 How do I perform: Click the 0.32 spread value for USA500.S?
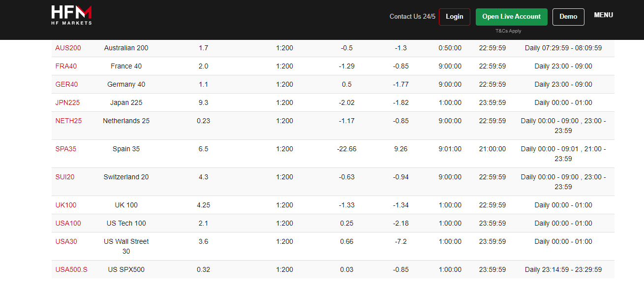click(x=204, y=269)
